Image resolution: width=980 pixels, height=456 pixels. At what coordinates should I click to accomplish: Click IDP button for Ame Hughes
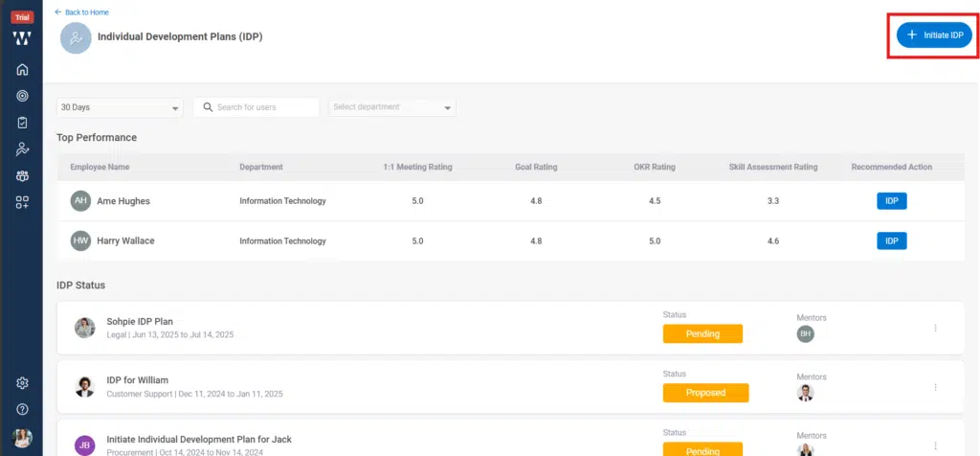[891, 201]
